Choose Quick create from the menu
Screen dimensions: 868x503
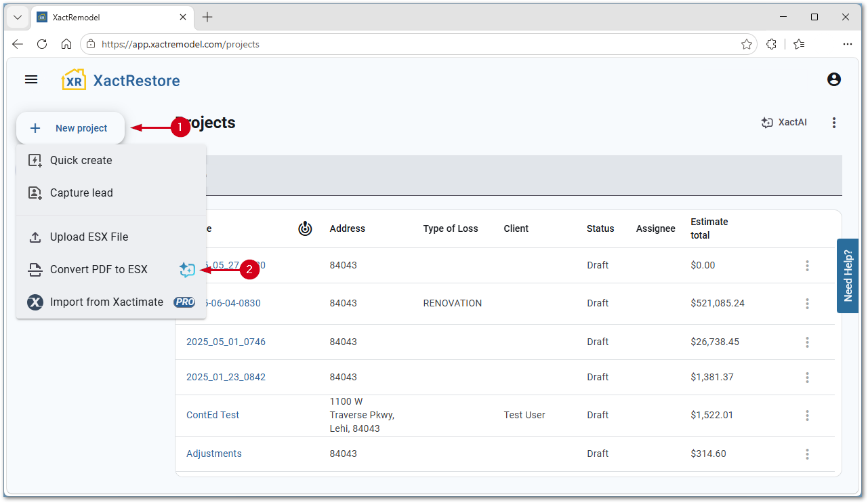(x=111, y=161)
